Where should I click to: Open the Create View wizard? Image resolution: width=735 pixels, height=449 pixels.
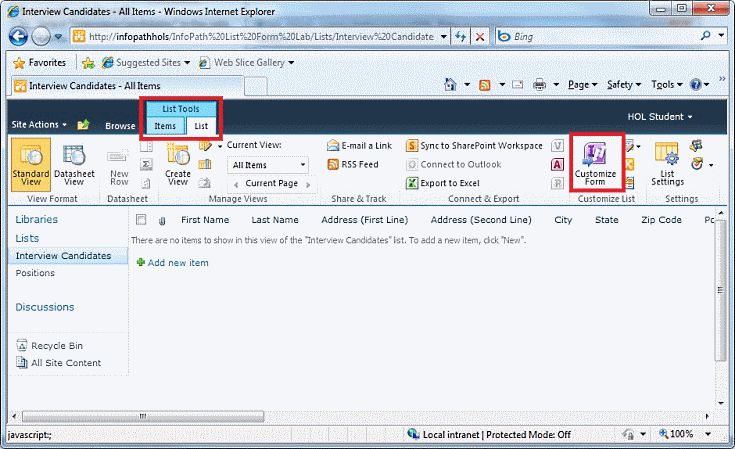pyautogui.click(x=178, y=164)
